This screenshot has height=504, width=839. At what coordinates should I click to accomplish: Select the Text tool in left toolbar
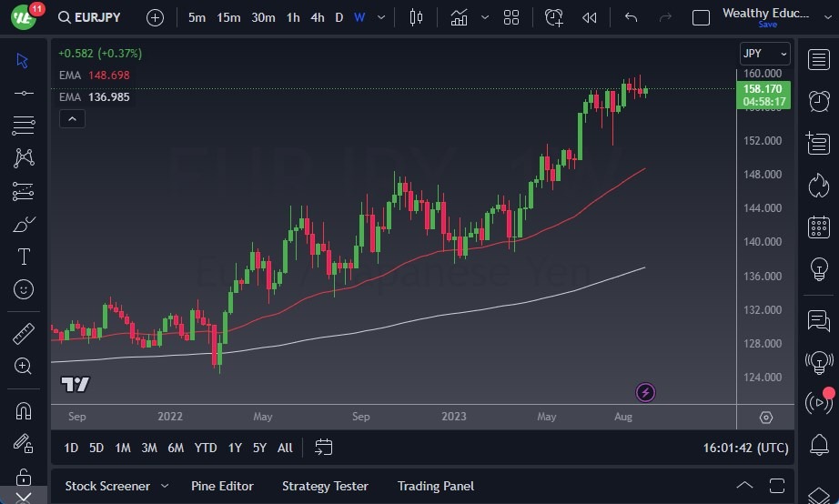24,257
